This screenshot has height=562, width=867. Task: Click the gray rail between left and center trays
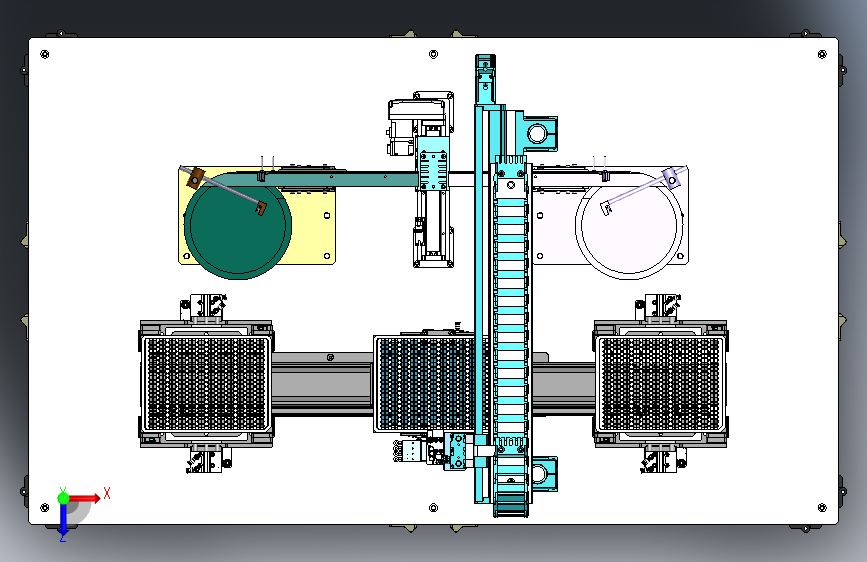pyautogui.click(x=322, y=384)
